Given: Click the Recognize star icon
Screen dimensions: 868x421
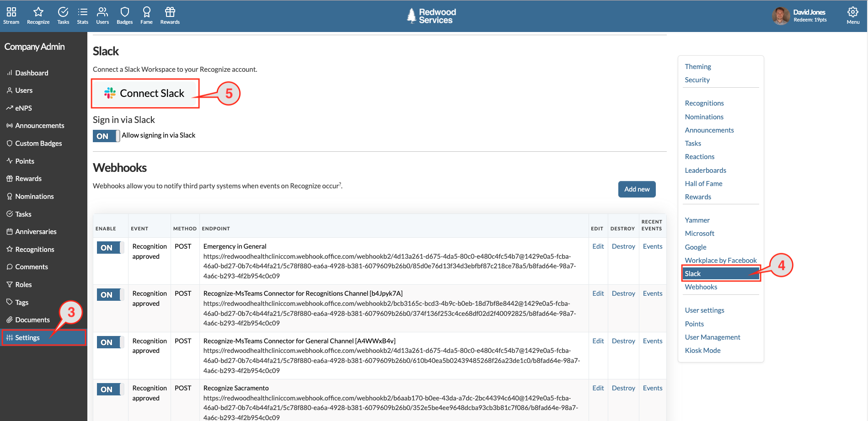Looking at the screenshot, I should click(38, 16).
